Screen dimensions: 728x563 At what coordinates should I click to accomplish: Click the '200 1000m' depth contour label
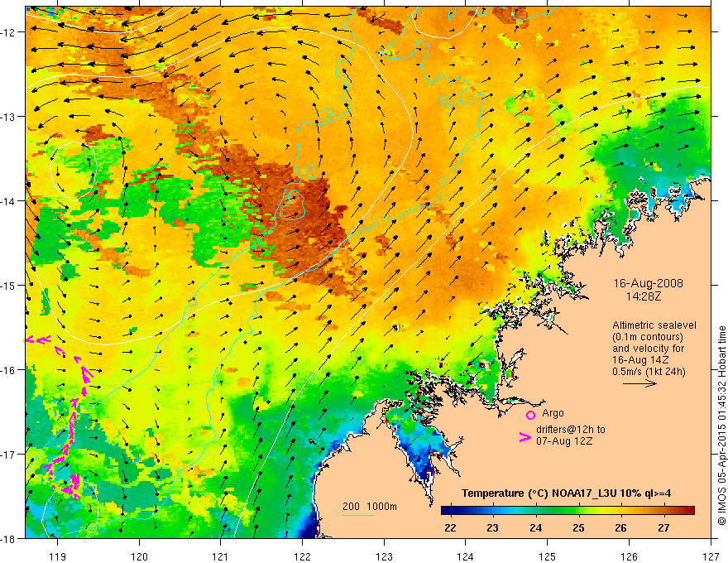370,507
